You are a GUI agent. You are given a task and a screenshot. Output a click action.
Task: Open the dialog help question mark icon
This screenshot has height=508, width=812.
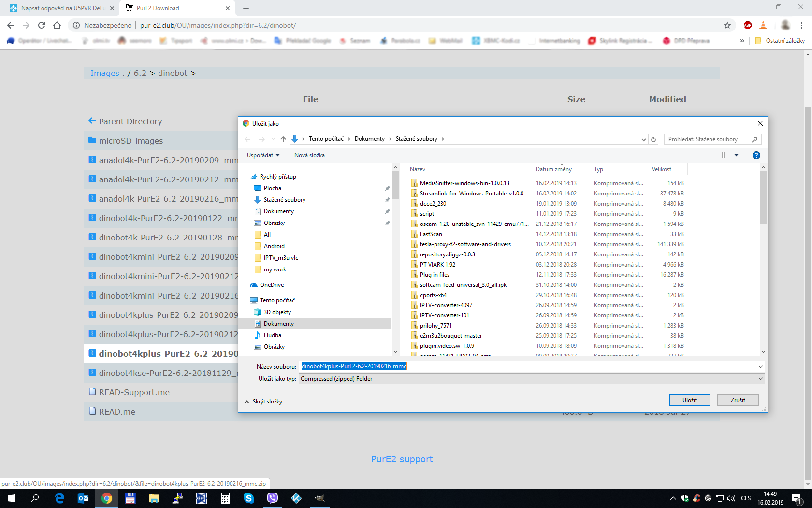[x=756, y=155]
